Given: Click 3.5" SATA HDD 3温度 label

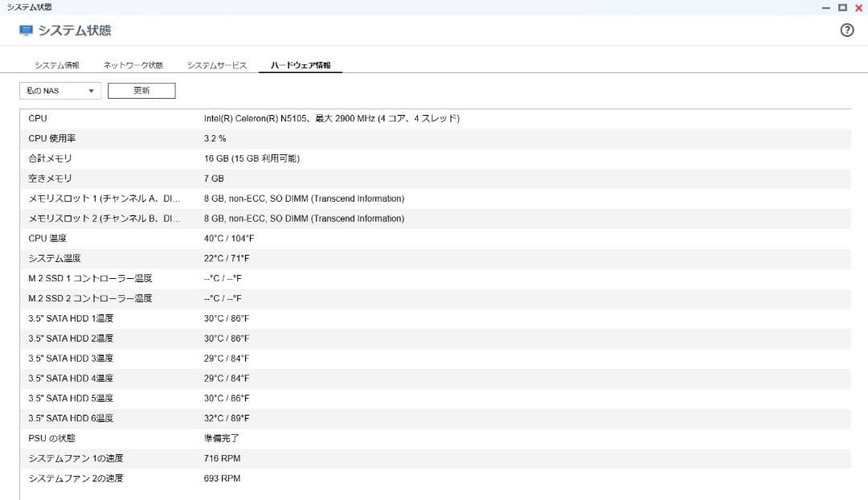Looking at the screenshot, I should pos(71,359).
